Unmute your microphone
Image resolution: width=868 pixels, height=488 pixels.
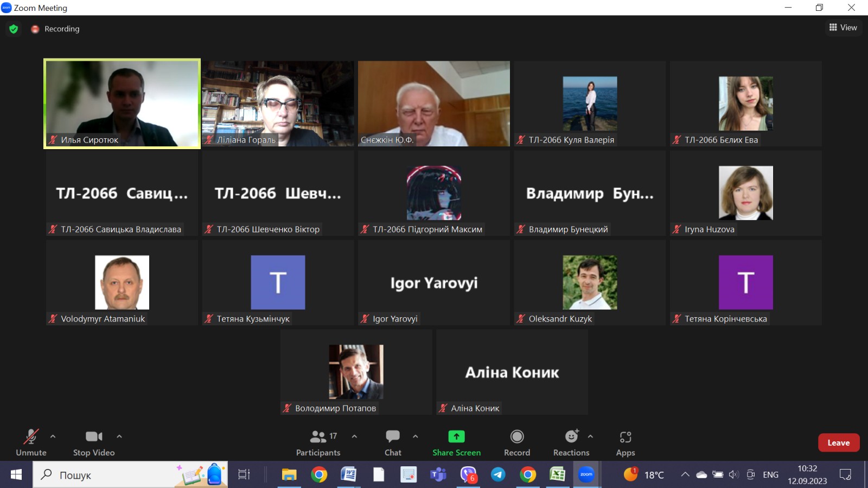pos(31,442)
